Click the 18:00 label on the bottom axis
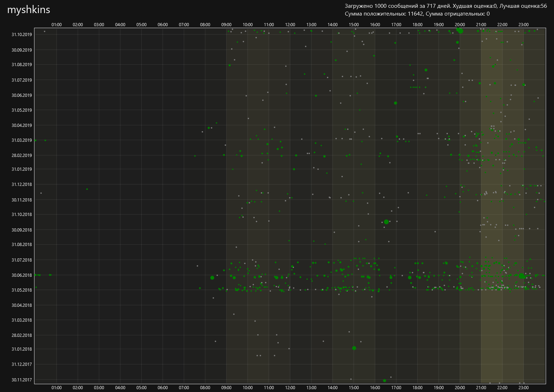This screenshot has width=554, height=392. coord(417,388)
